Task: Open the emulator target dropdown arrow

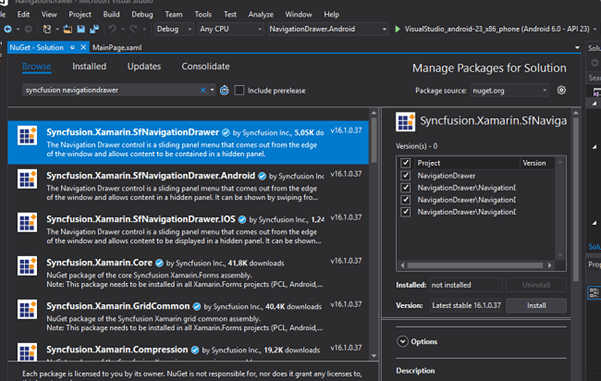Action: click(595, 29)
